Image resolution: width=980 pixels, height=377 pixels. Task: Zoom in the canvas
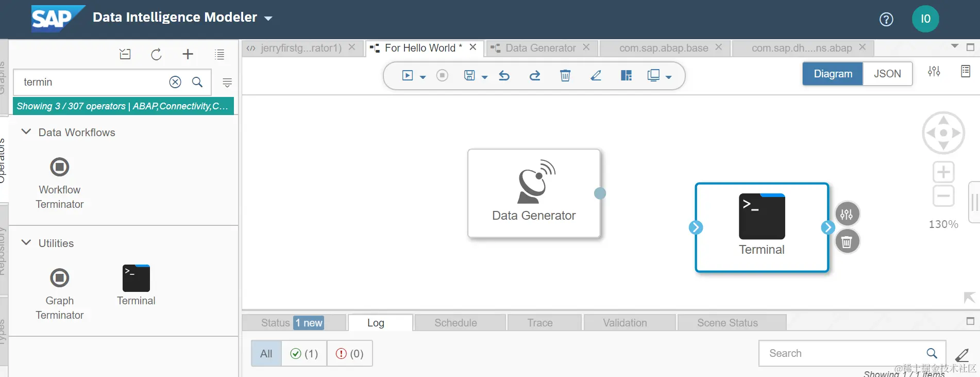[x=943, y=172]
